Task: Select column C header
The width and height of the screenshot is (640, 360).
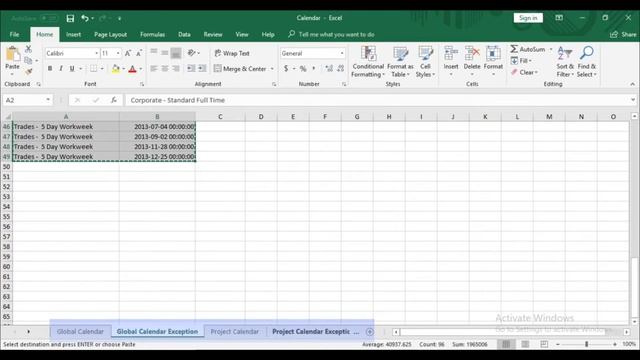Action: click(220, 117)
